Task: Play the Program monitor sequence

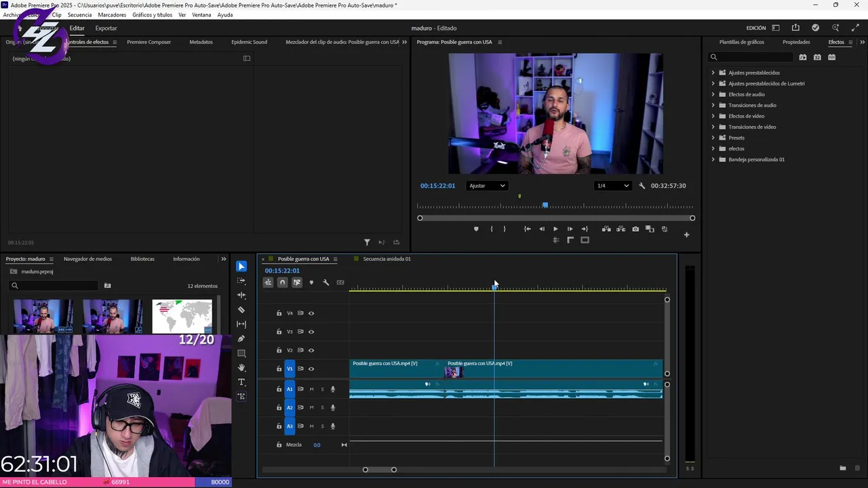Action: pyautogui.click(x=555, y=229)
